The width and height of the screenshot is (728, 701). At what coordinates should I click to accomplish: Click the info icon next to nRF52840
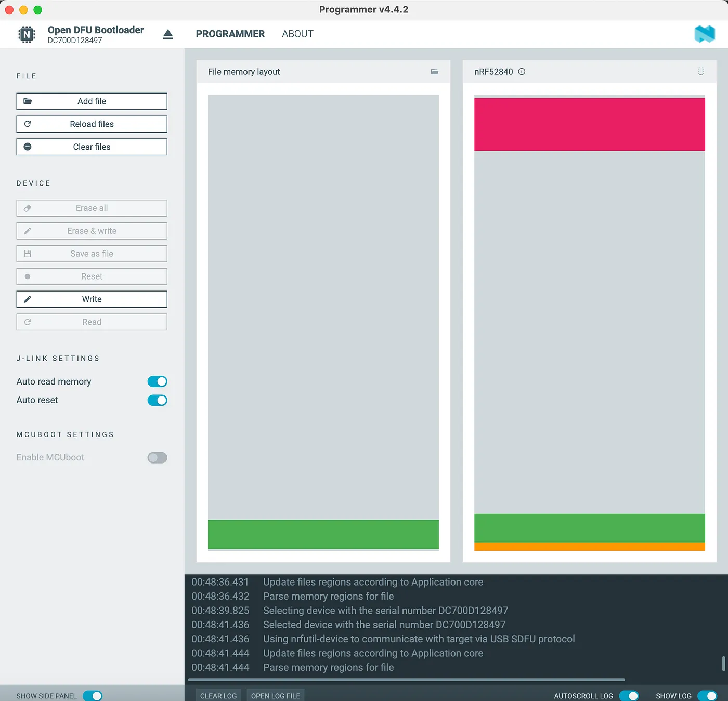coord(522,72)
